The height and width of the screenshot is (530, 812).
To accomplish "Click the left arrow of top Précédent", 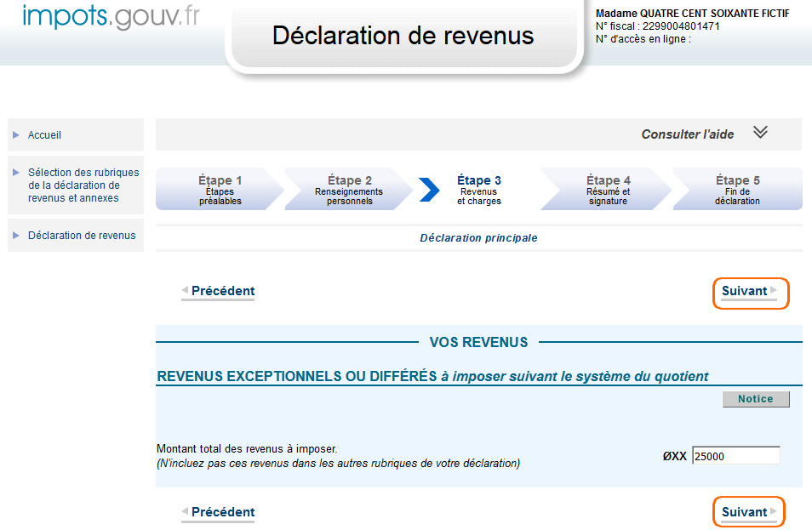I will coord(185,290).
